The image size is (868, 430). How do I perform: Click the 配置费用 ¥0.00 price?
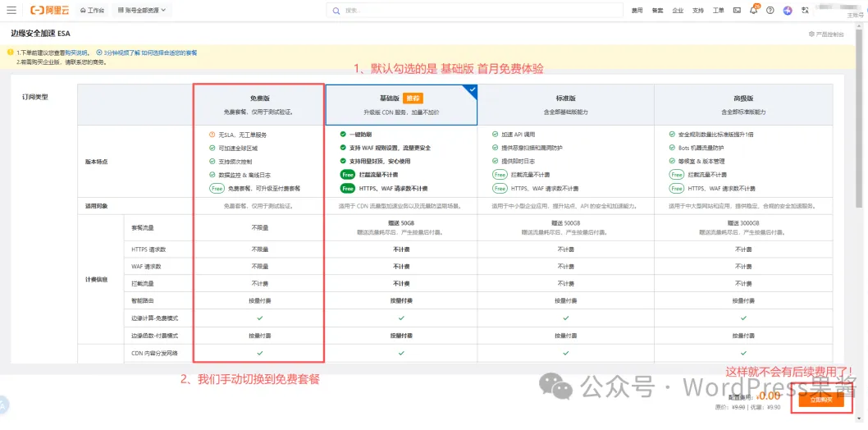point(769,396)
